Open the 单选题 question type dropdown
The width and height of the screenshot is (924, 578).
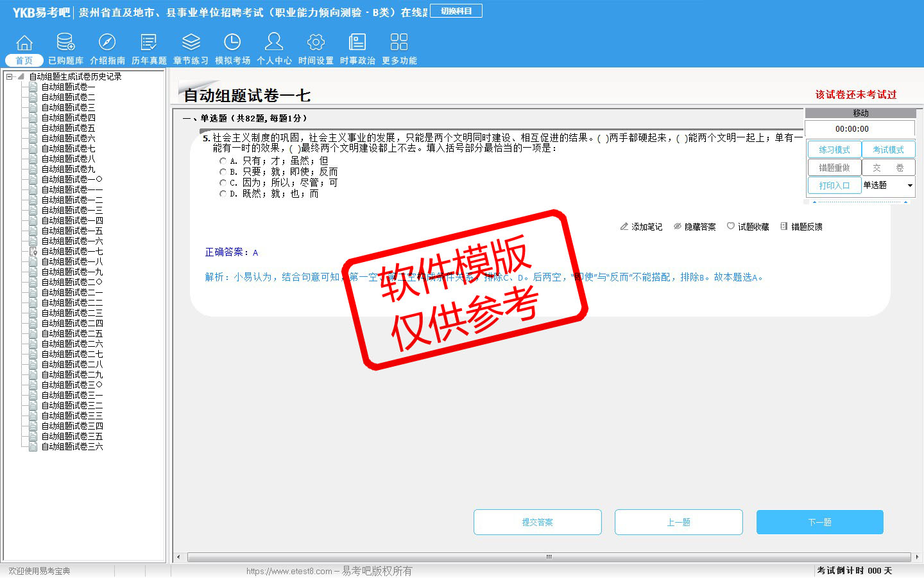pyautogui.click(x=909, y=186)
